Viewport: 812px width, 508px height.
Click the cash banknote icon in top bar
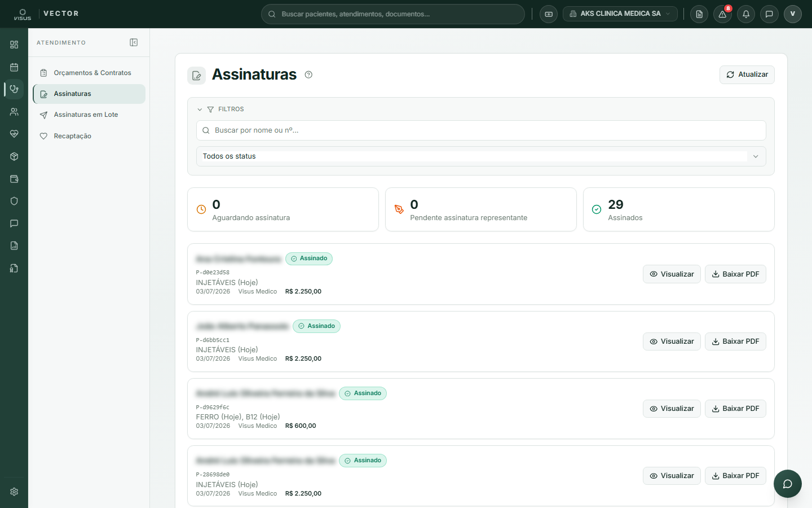[549, 14]
